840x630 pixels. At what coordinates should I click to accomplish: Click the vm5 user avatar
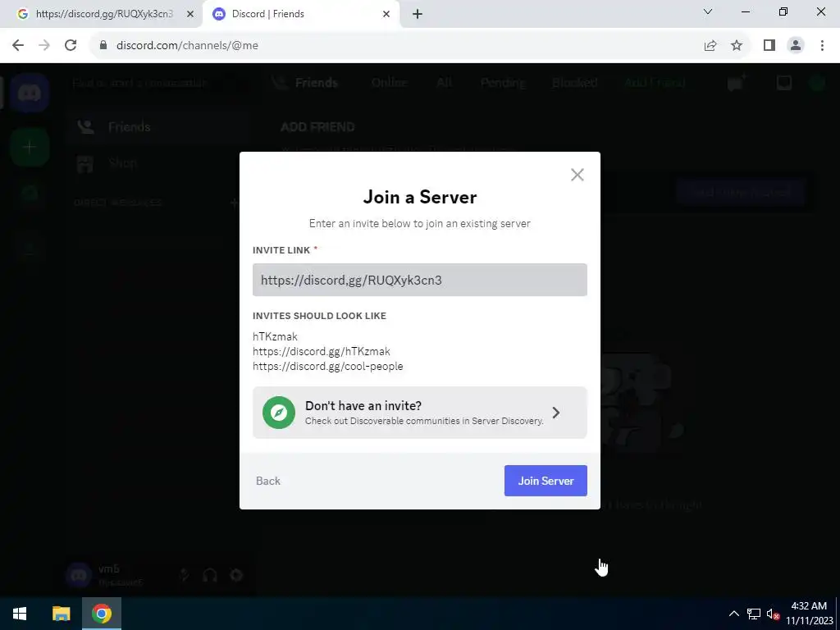[79, 575]
